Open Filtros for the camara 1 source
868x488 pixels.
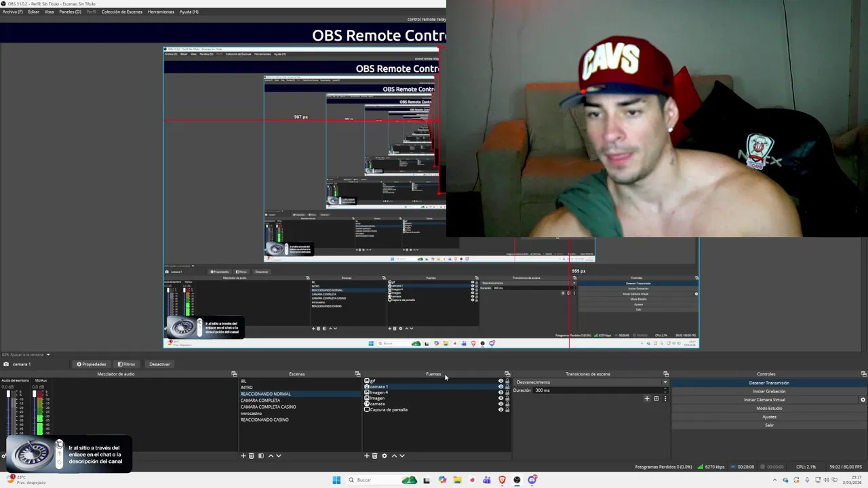126,364
